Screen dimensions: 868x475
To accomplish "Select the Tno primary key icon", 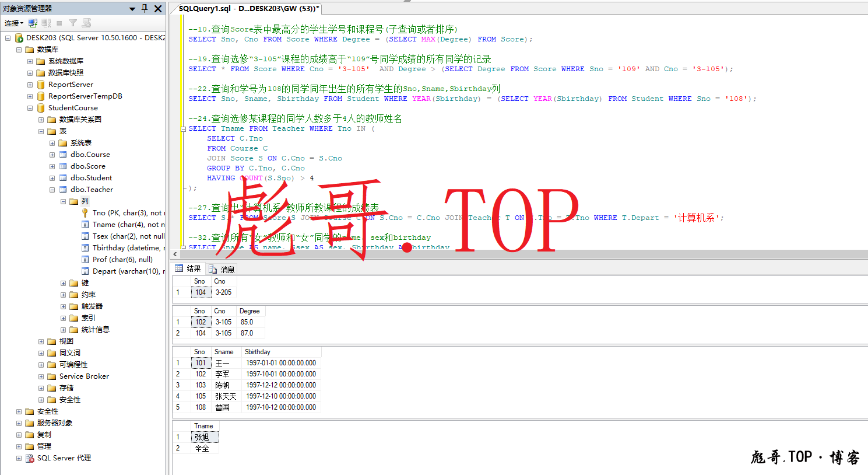I will (85, 213).
